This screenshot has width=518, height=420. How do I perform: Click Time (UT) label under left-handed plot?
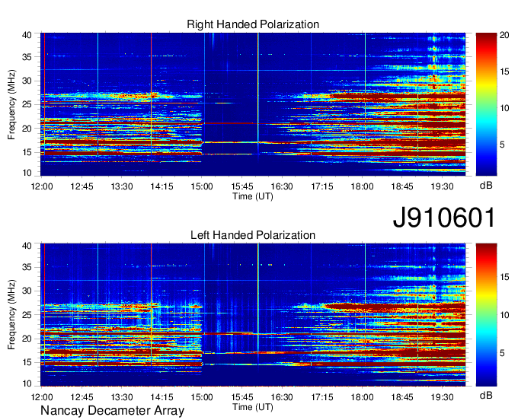(x=253, y=407)
